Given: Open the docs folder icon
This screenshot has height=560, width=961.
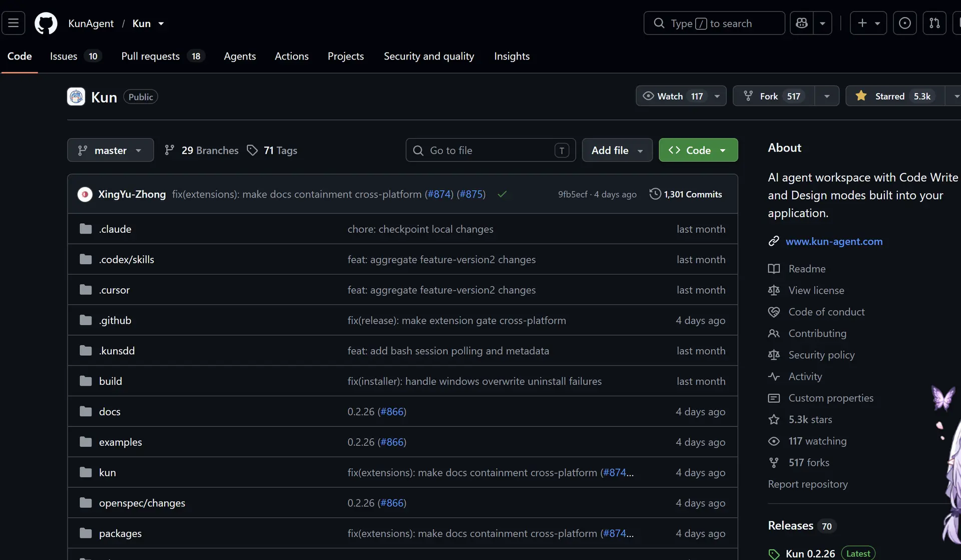Looking at the screenshot, I should click(x=86, y=411).
